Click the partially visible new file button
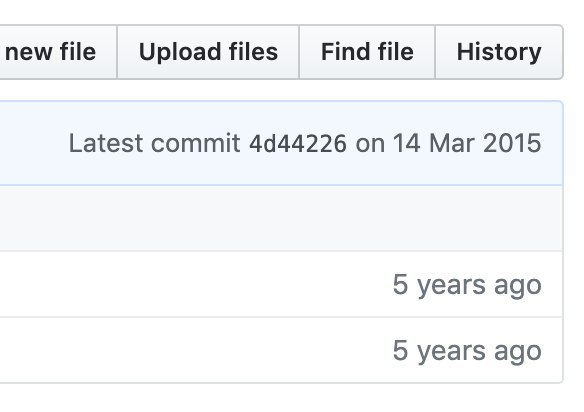The image size is (584, 412). point(58,52)
